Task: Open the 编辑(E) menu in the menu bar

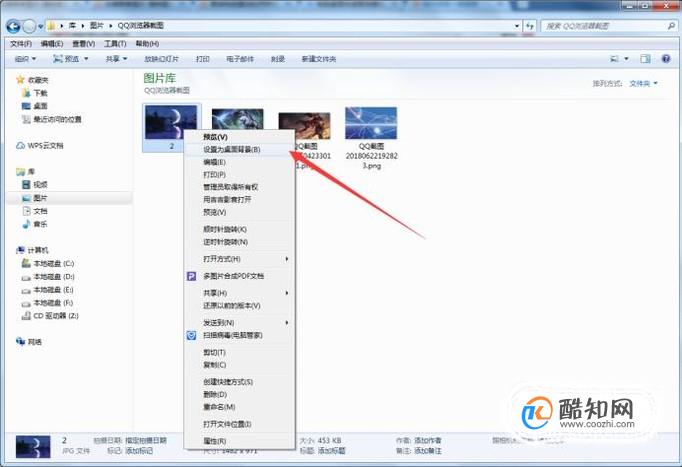Action: tap(52, 44)
